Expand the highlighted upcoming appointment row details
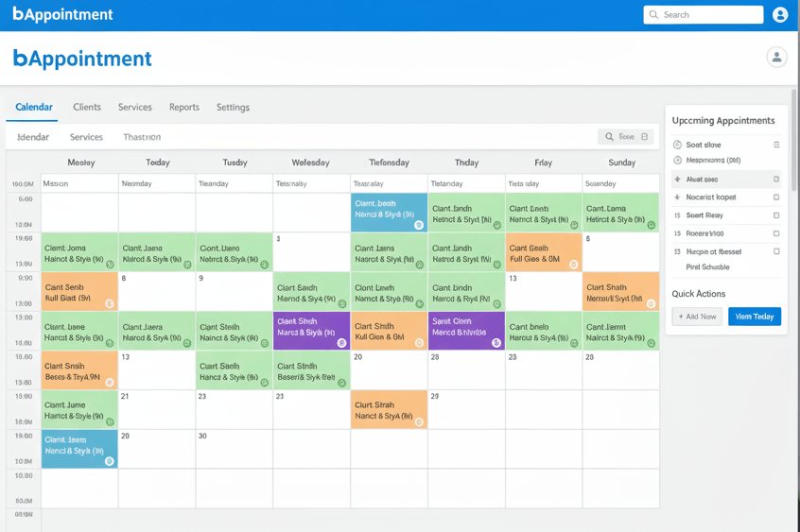Viewport: 800px width, 532px height. coord(776,180)
